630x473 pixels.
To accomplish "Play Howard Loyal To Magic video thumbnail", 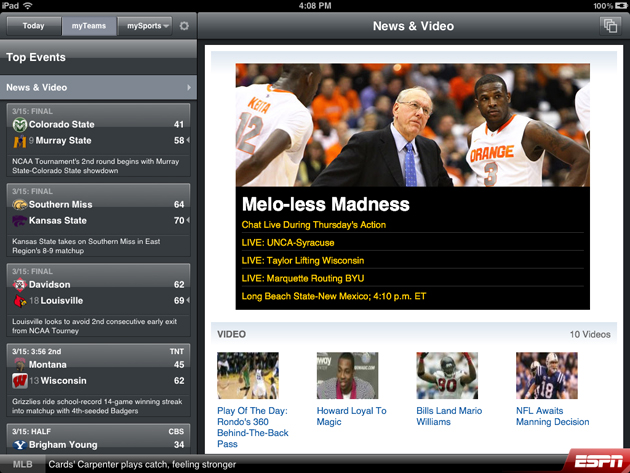I will point(348,375).
